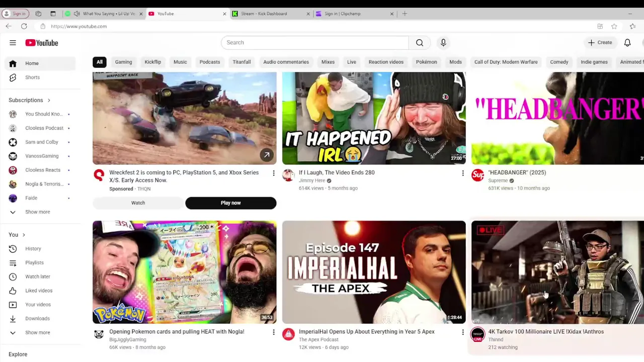This screenshot has width=644, height=362.
Task: Reload page with browser refresh icon
Action: [24, 26]
